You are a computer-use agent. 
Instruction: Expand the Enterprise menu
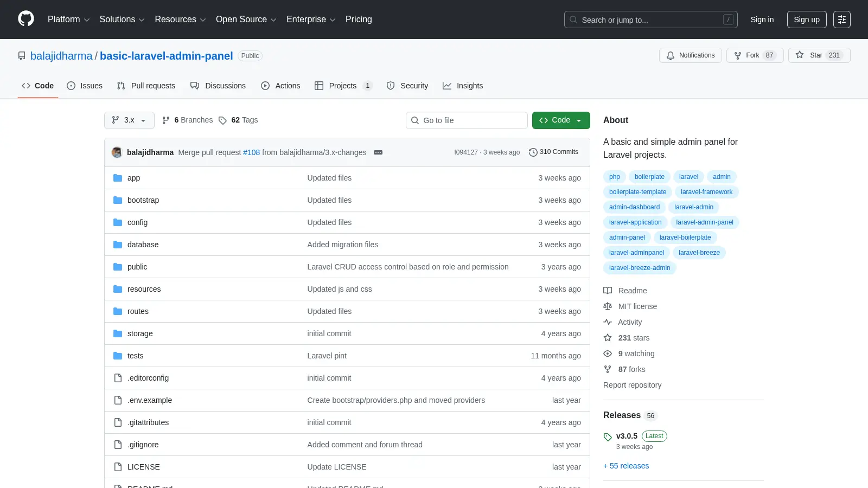coord(311,20)
